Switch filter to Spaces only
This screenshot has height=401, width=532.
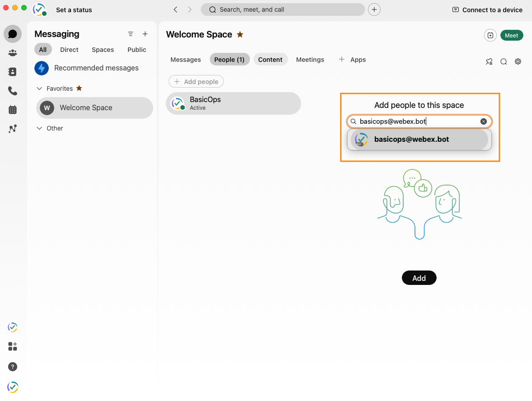(x=103, y=50)
